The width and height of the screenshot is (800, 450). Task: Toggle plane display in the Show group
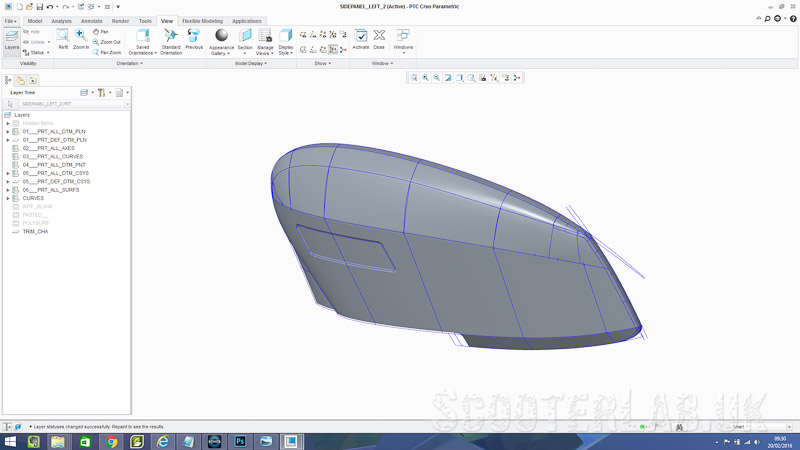coord(303,35)
